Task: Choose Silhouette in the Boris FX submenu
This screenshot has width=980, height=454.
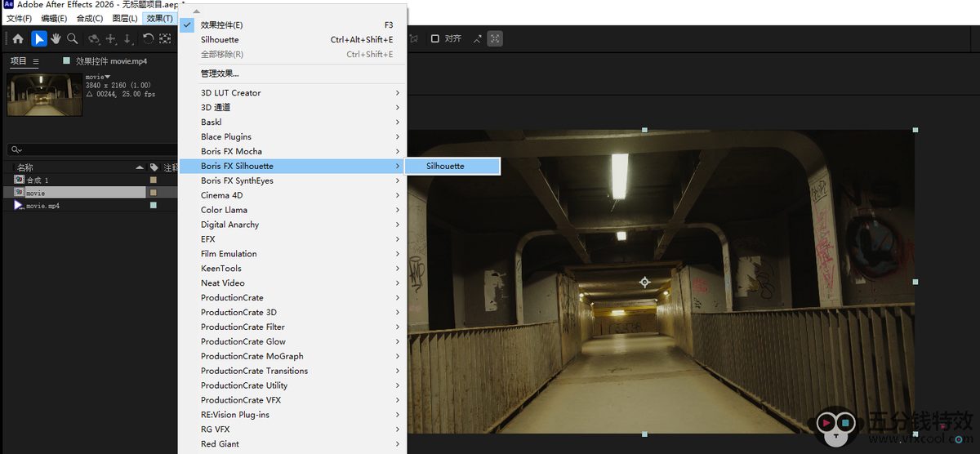Action: click(x=446, y=166)
